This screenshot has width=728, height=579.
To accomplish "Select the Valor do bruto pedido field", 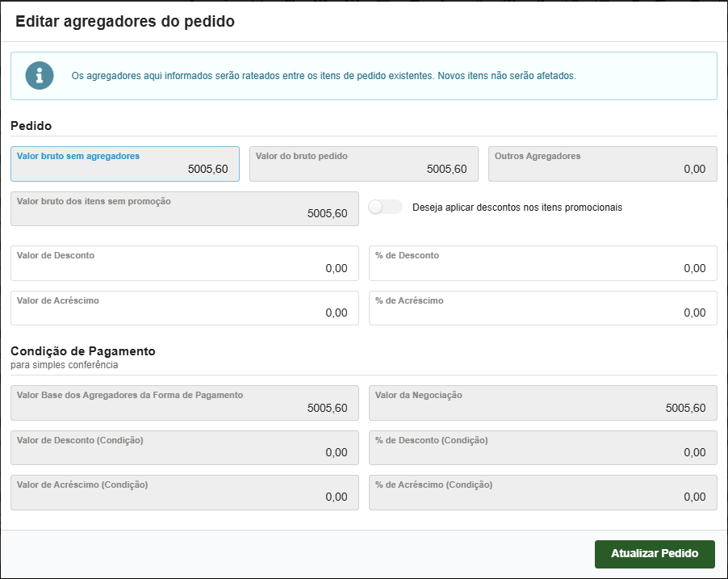I will point(363,165).
